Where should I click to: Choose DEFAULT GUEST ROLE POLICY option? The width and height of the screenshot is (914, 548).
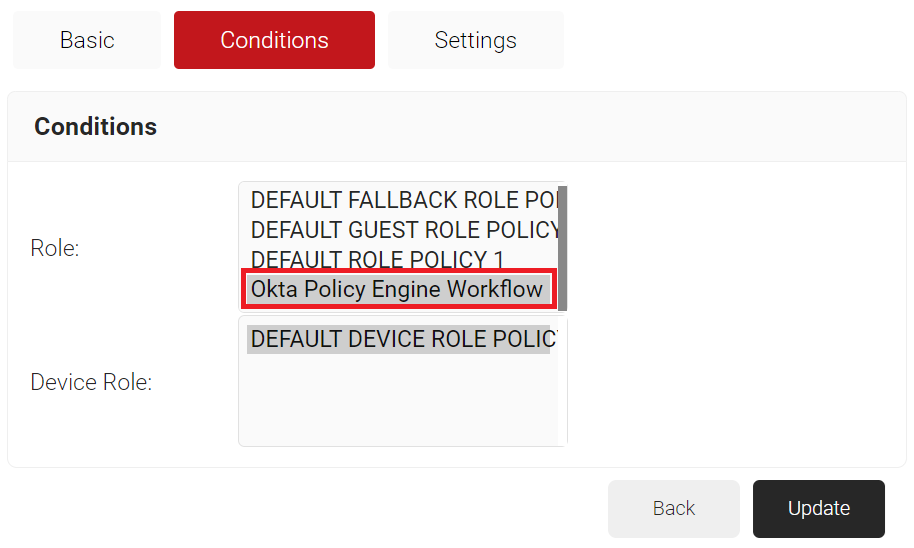tap(400, 230)
